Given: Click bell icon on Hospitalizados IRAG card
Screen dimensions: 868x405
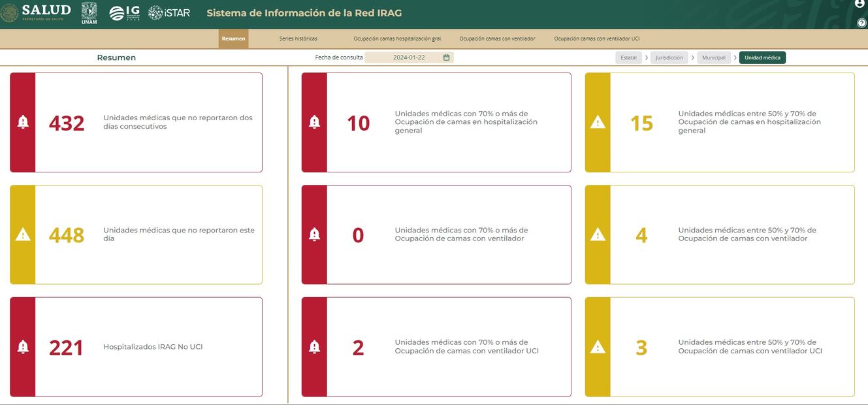Looking at the screenshot, I should click(23, 347).
